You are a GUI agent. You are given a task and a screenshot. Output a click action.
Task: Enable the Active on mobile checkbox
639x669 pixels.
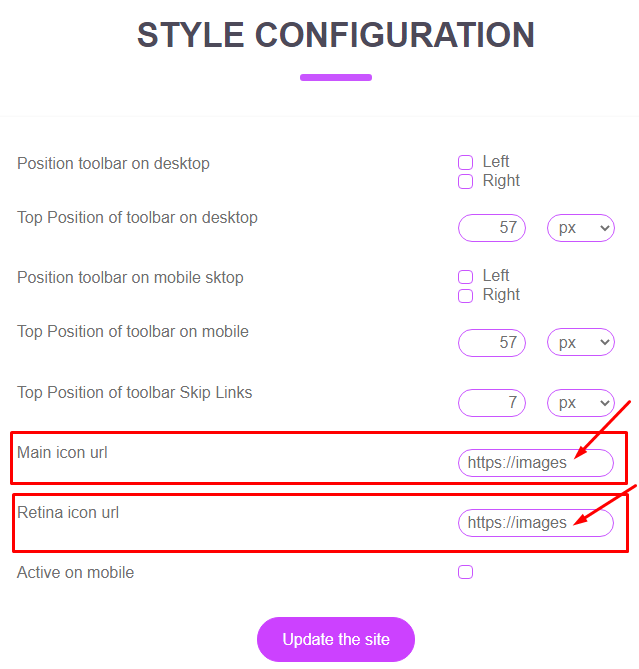[x=465, y=572]
